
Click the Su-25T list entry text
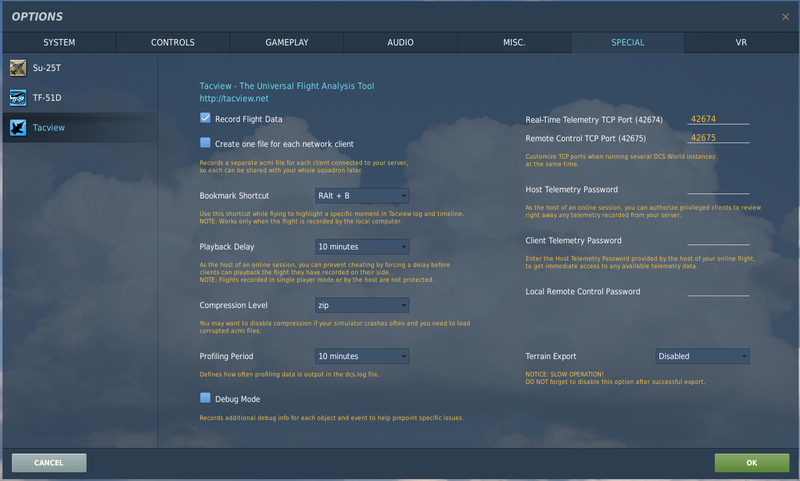47,68
